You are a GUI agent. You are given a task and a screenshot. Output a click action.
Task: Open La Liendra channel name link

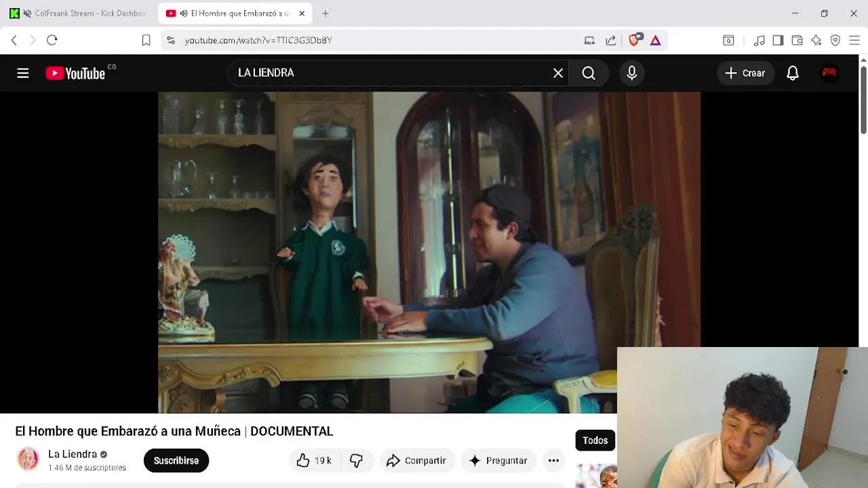tap(73, 454)
